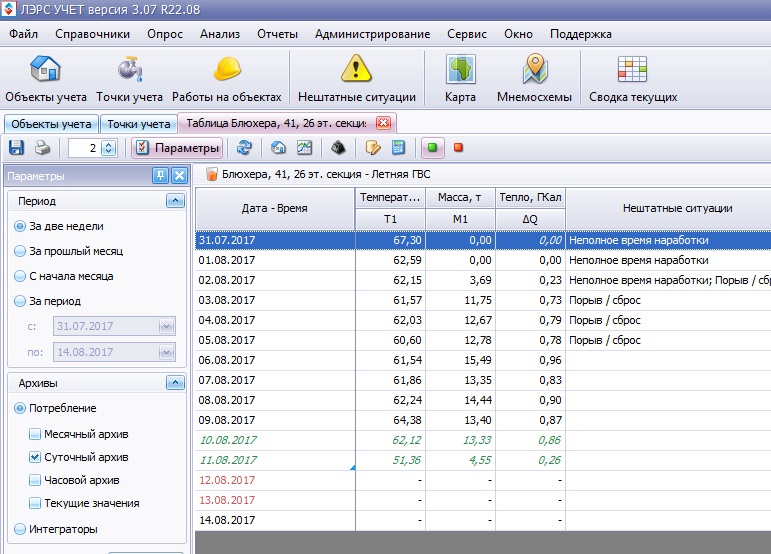Open the Отчеты menu

pyautogui.click(x=277, y=34)
